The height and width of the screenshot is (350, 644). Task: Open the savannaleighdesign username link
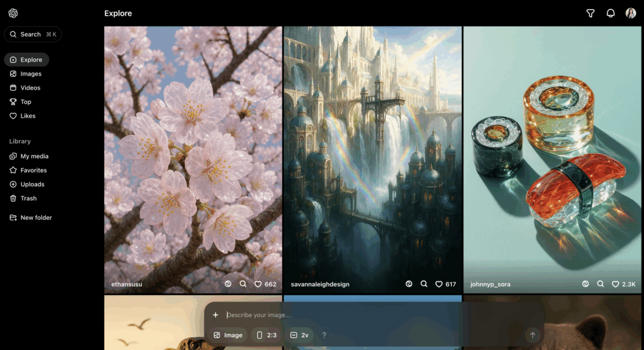[320, 284]
